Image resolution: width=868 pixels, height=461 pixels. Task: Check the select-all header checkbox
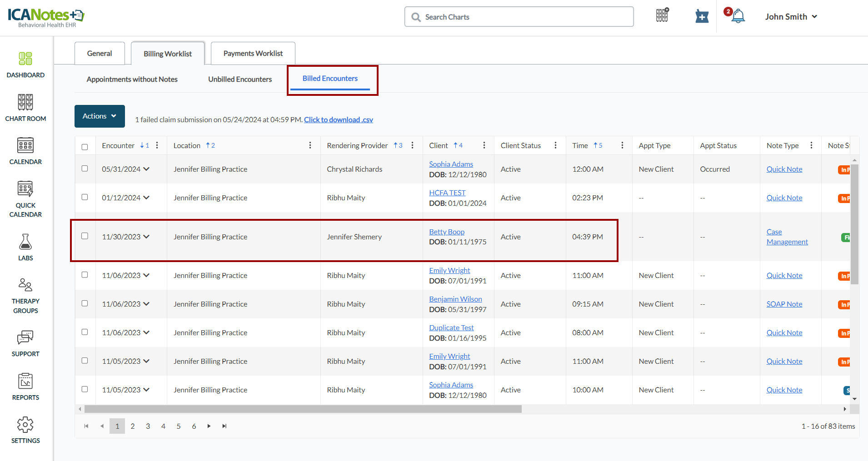(85, 147)
